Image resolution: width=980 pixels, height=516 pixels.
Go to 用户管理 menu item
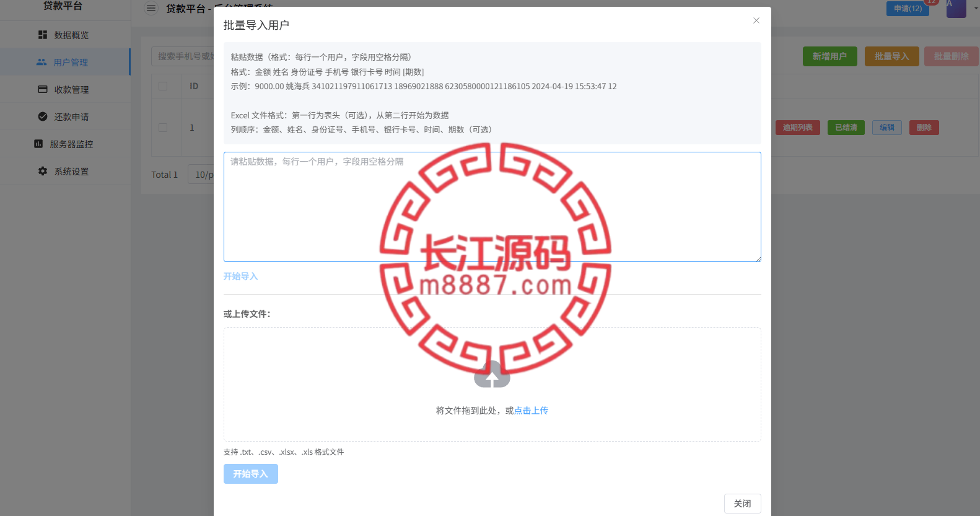point(65,62)
